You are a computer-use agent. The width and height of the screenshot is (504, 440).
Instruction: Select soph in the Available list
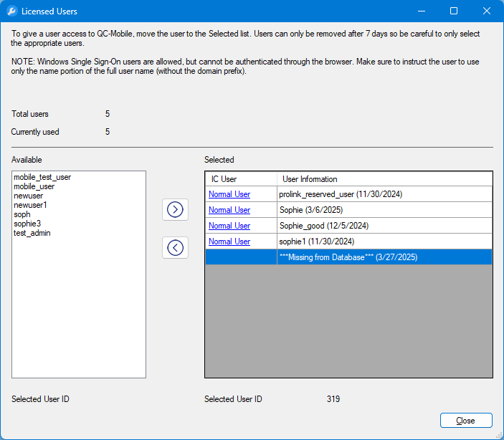pyautogui.click(x=22, y=214)
